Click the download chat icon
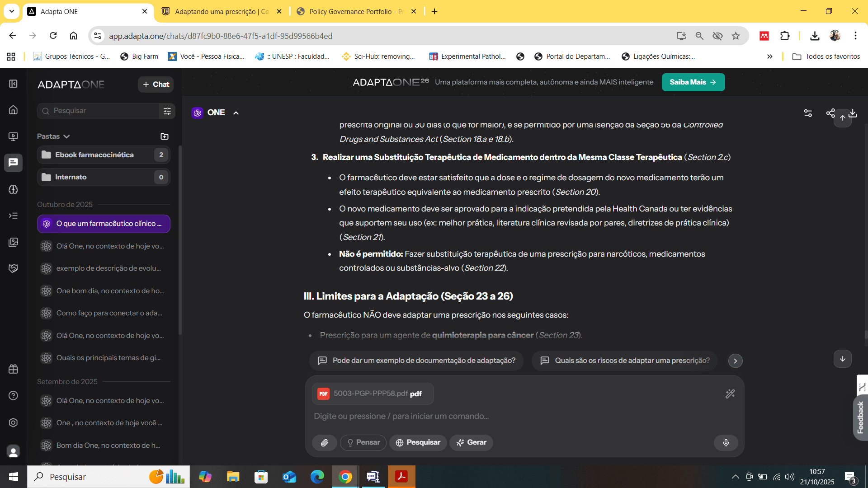 tap(853, 113)
